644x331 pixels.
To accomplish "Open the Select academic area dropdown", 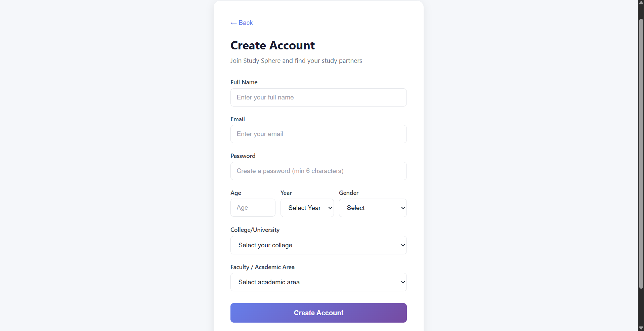I will [318, 282].
